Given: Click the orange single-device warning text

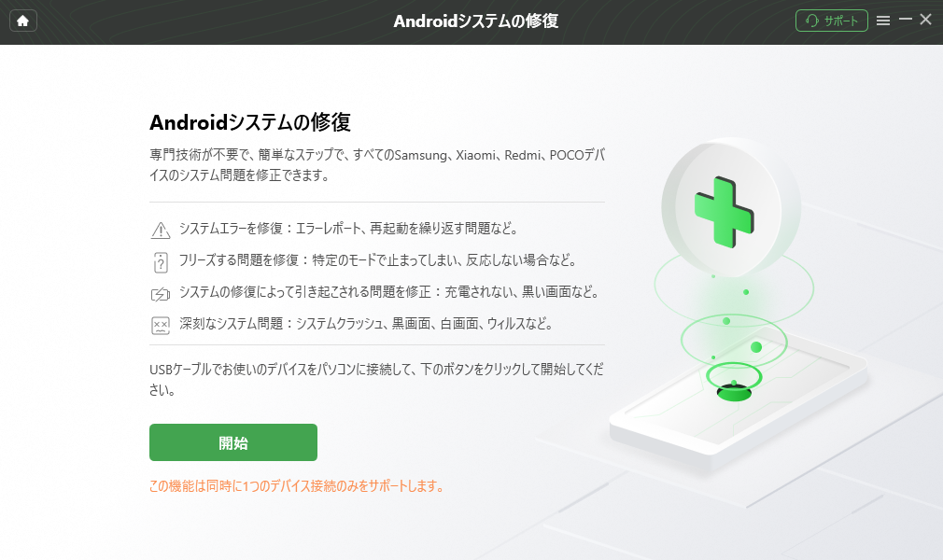Looking at the screenshot, I should tap(297, 486).
